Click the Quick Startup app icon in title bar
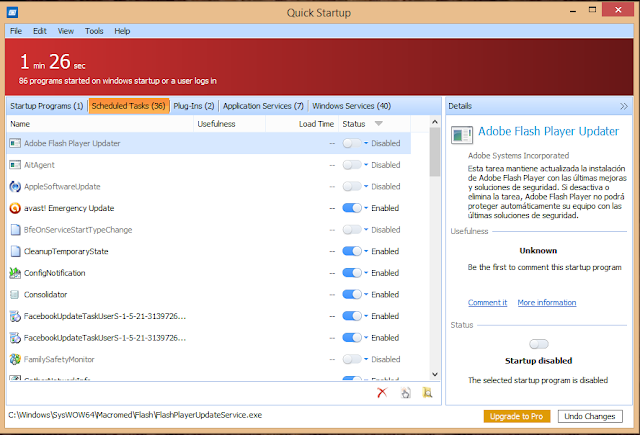 point(12,13)
